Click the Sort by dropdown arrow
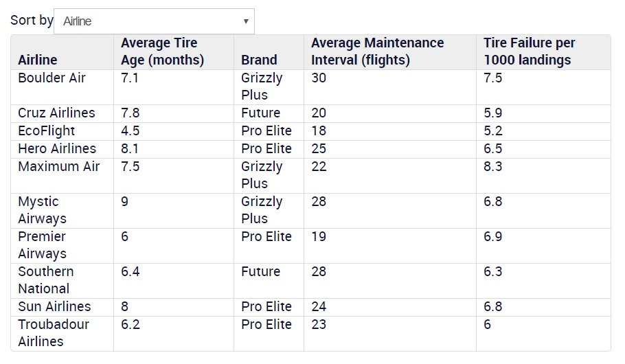The image size is (625, 364). point(246,21)
